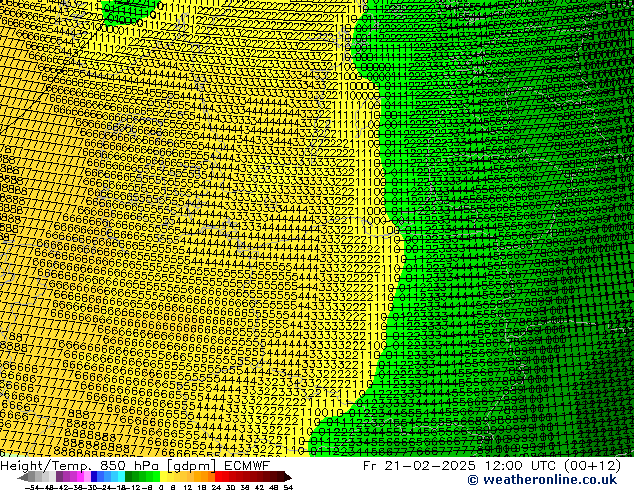Click the Height/Temp. 850 hPa [gdpm] ECMWF title

coord(135,465)
